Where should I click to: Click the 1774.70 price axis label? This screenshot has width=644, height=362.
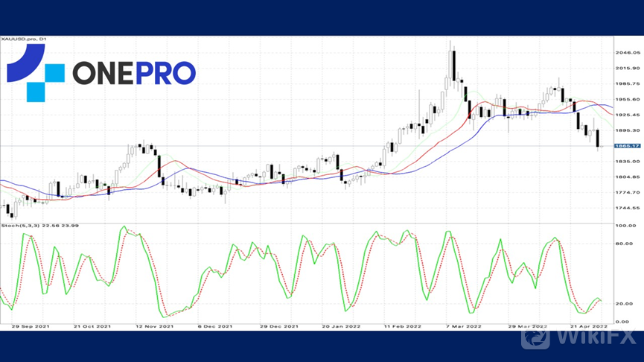(628, 192)
